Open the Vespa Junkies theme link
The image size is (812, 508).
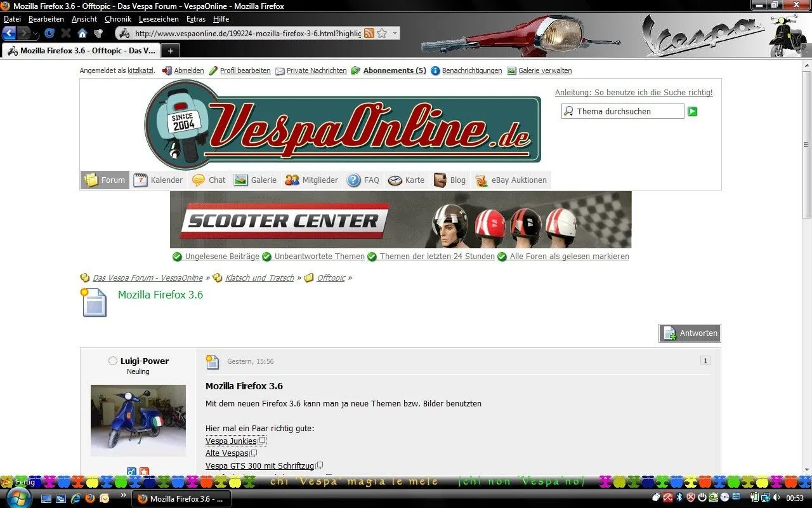tap(231, 441)
